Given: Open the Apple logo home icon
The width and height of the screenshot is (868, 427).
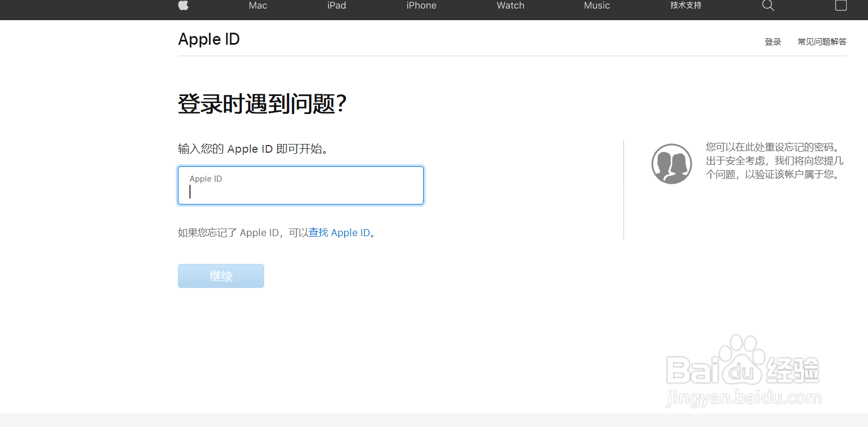Looking at the screenshot, I should tap(183, 5).
